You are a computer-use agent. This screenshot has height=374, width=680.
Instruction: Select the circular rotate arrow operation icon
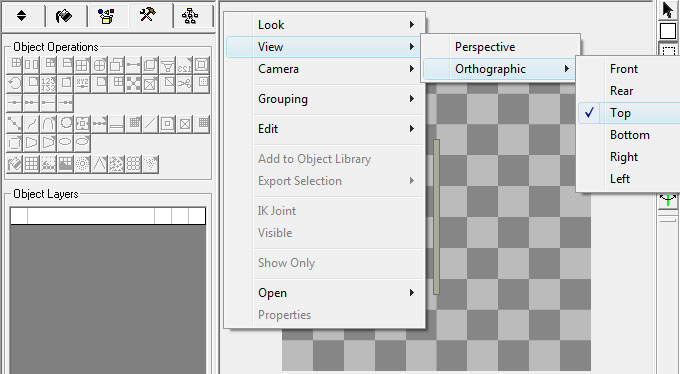coord(14,83)
